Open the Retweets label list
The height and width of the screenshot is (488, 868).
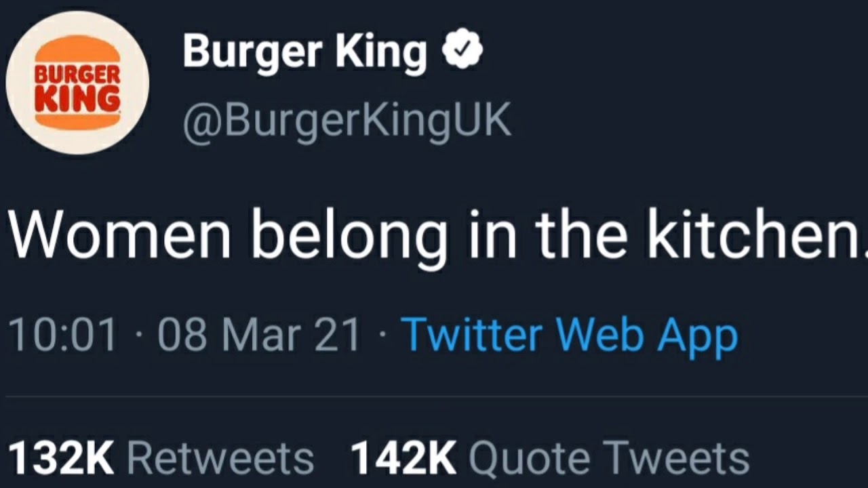[x=220, y=458]
